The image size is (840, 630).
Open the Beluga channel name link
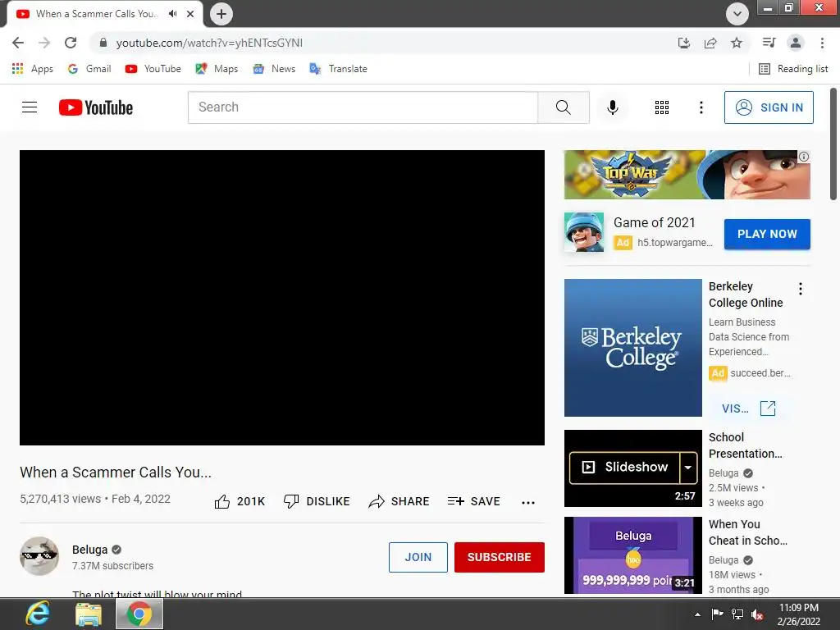coord(90,550)
